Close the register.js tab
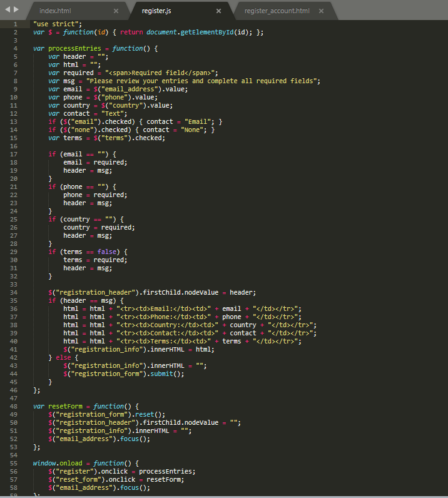Image resolution: width=448 pixels, height=498 pixels. tap(218, 11)
